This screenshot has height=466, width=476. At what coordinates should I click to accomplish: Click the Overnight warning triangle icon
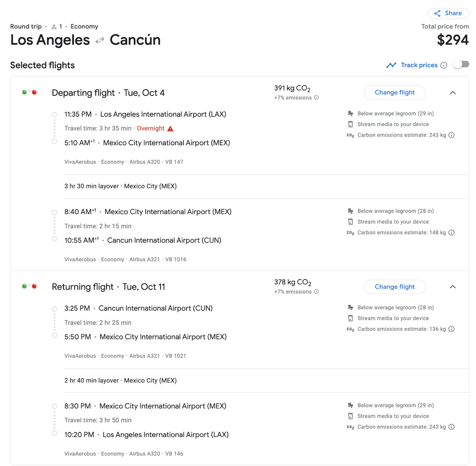(170, 128)
